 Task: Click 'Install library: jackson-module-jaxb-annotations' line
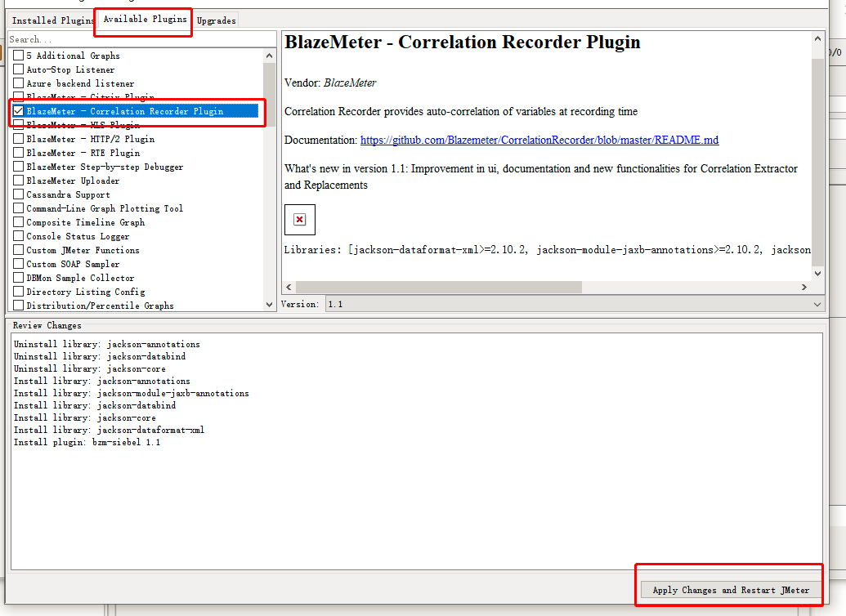[x=131, y=393]
